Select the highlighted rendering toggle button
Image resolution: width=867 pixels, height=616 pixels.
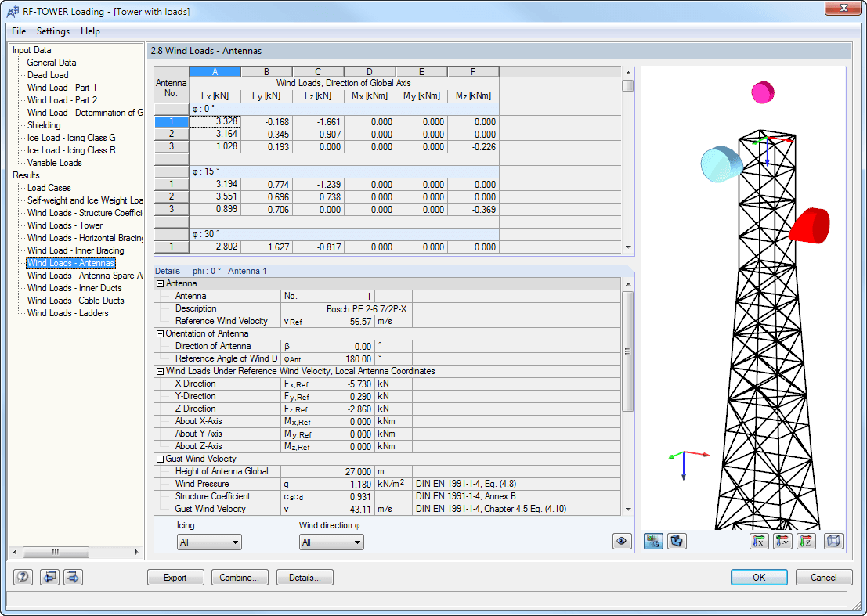pyautogui.click(x=652, y=541)
